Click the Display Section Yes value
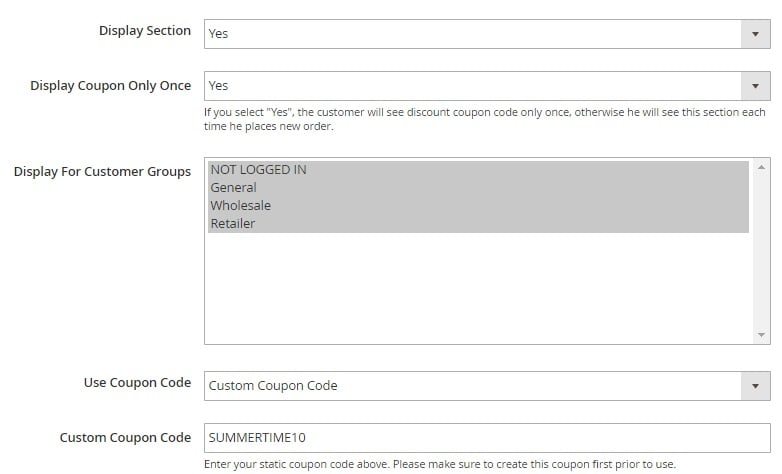Screen dimensions: 782x474 pos(218,34)
